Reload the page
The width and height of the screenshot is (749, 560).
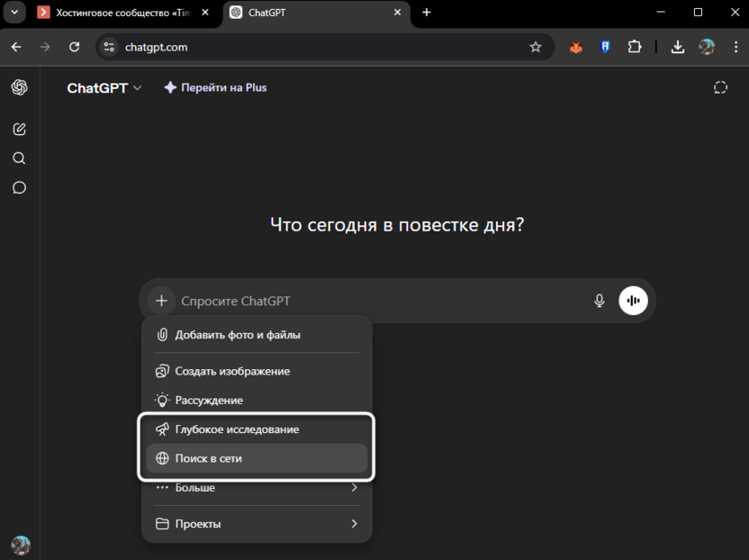point(74,47)
